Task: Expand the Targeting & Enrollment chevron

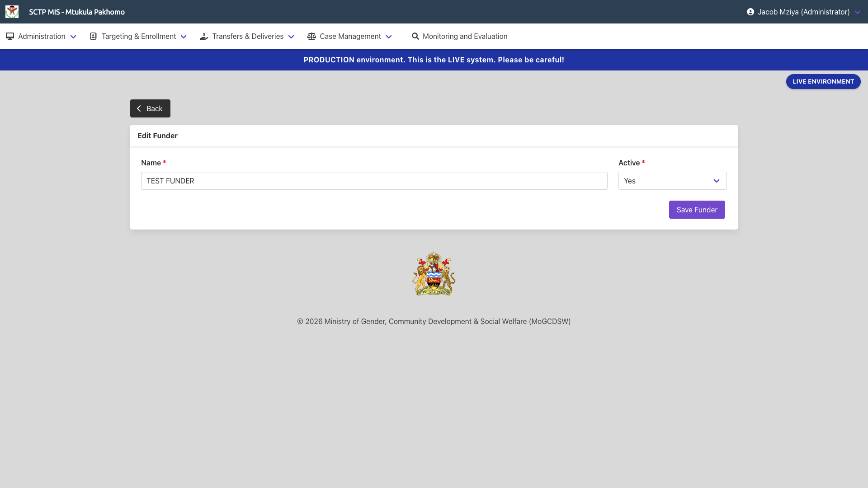Action: point(184,37)
